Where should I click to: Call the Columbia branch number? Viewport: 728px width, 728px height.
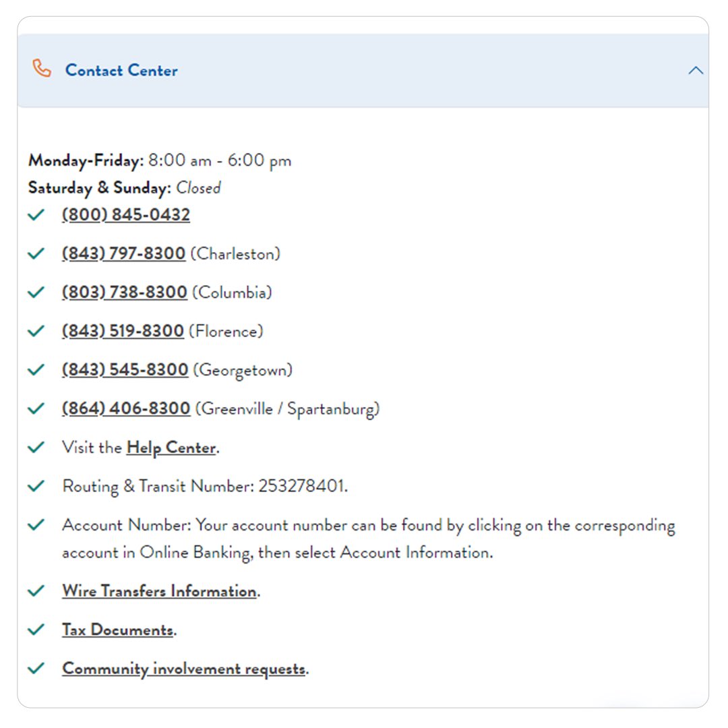124,292
